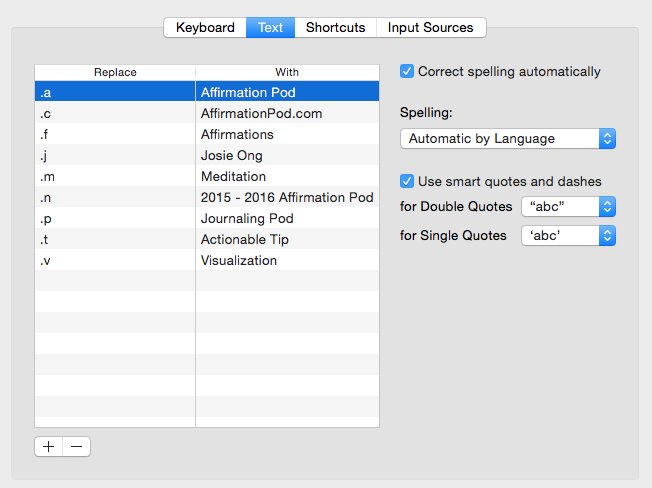
Task: Select the .f shortcut cell
Action: 115,134
